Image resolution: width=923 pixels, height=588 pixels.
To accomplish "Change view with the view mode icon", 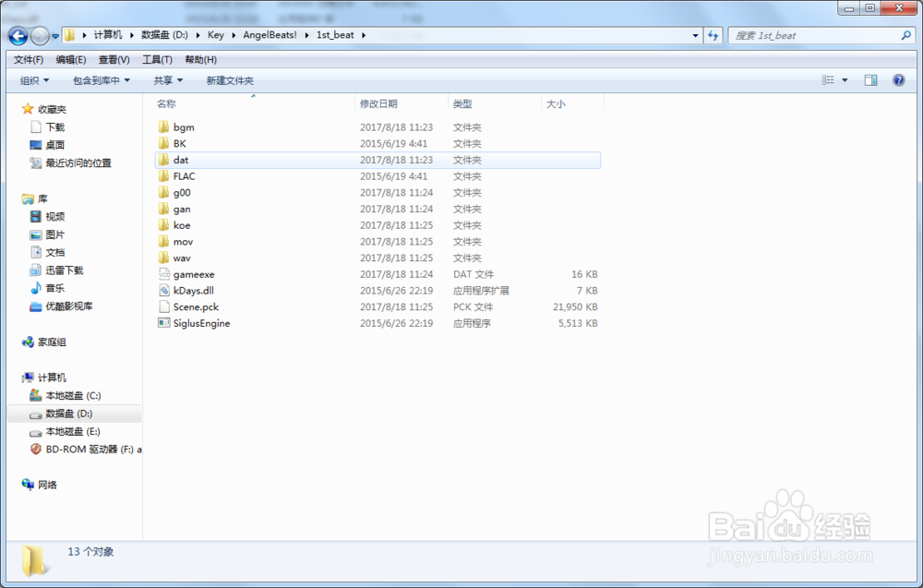I will coord(828,80).
